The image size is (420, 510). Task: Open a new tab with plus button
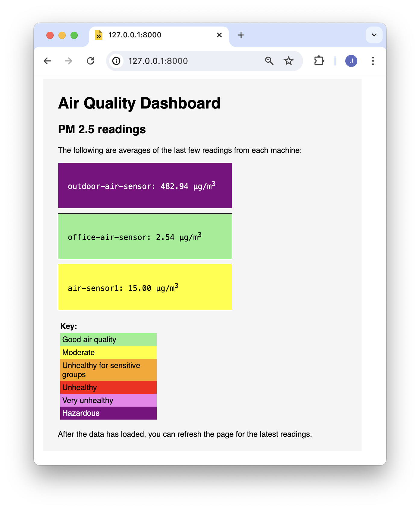(241, 35)
